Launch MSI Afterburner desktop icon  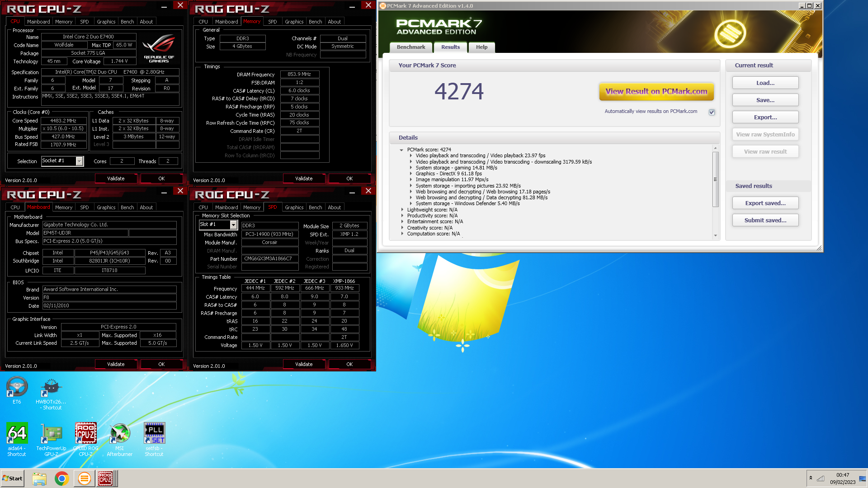[120, 439]
